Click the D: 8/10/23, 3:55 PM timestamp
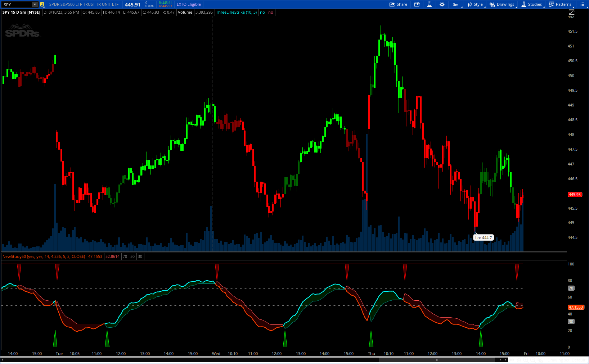 coord(61,12)
